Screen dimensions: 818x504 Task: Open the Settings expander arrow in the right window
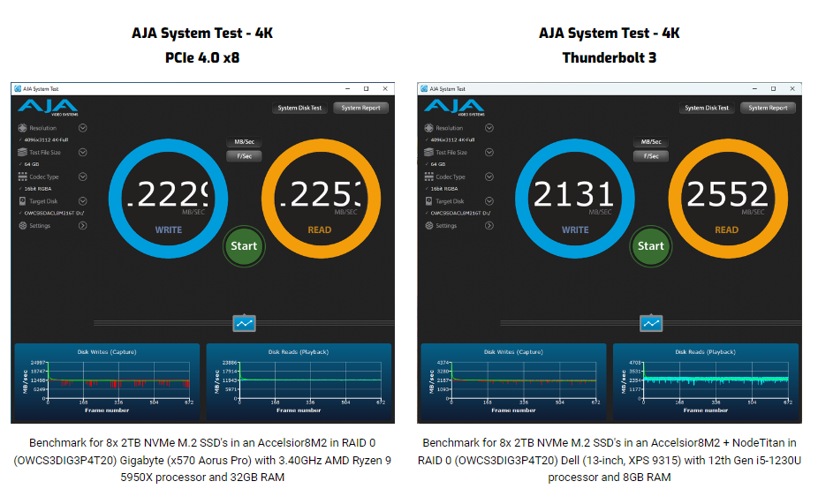tap(489, 226)
